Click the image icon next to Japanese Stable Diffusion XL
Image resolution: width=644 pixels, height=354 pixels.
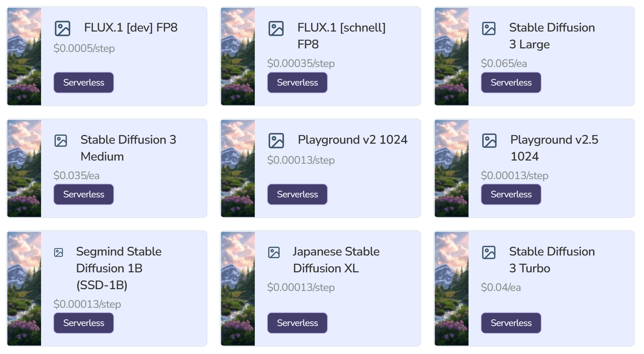click(x=274, y=252)
